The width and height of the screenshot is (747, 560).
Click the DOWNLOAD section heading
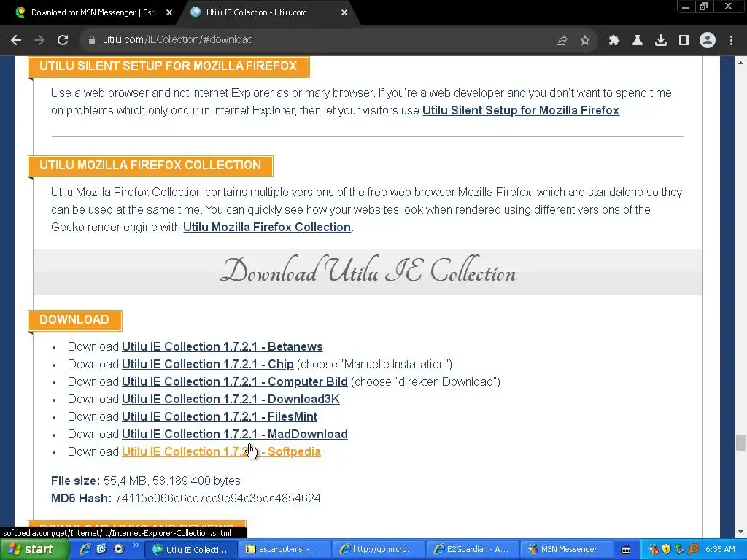(x=75, y=320)
